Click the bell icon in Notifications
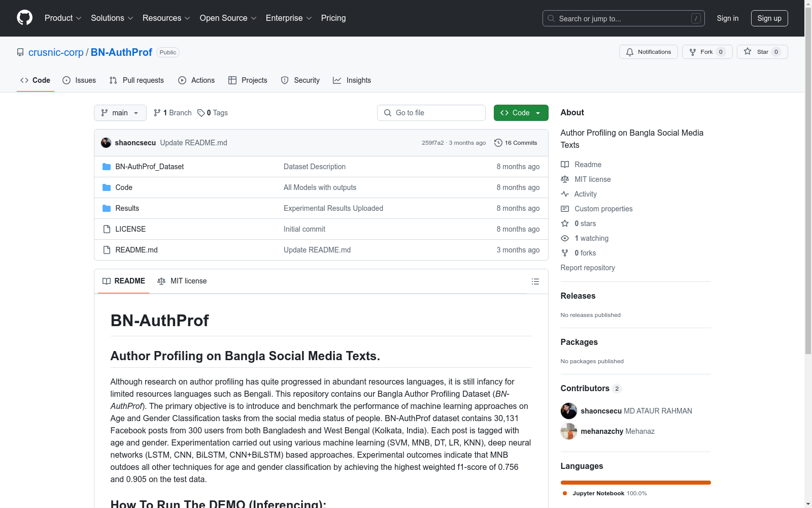 point(630,52)
